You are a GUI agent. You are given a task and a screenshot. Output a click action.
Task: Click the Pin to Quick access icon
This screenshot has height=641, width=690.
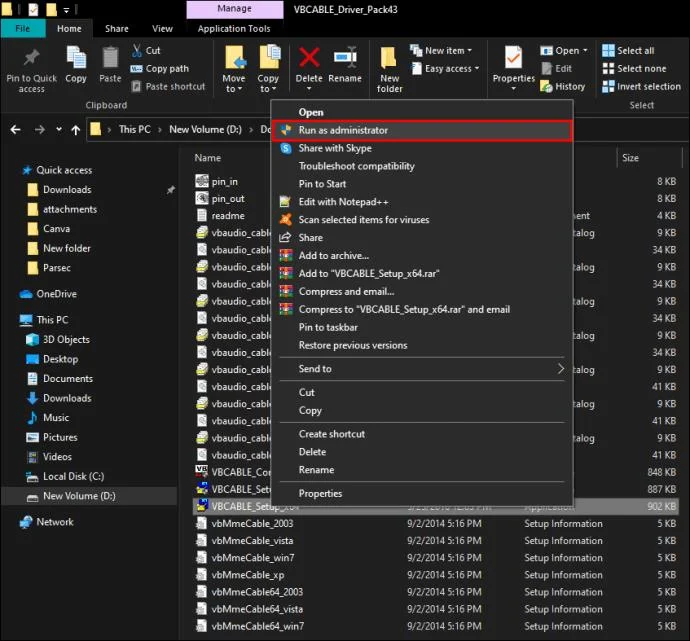[x=31, y=58]
